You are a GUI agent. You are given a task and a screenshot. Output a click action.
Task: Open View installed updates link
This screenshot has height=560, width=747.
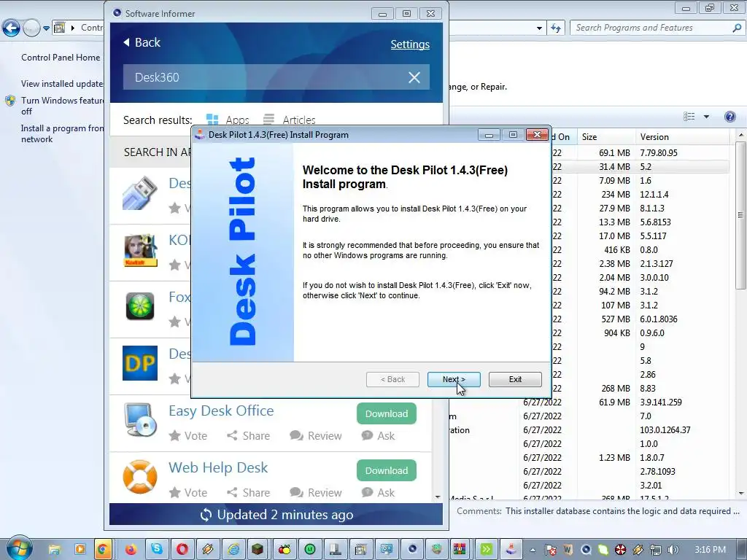(62, 84)
